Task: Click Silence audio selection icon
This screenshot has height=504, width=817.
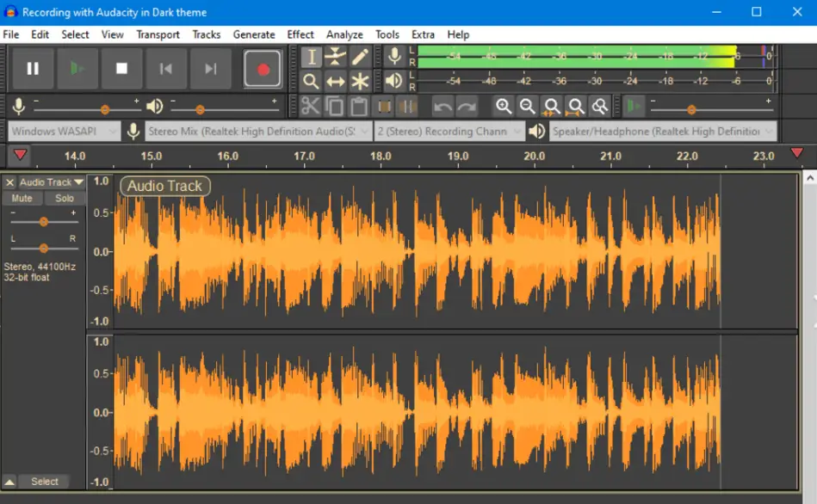Action: 407,106
